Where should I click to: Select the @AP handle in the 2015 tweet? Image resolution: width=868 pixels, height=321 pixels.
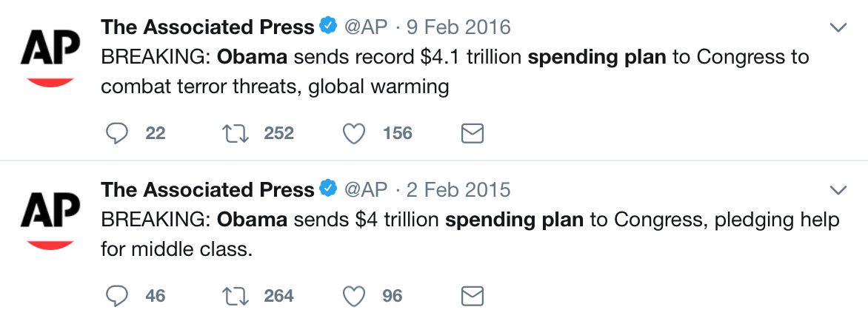[x=366, y=190]
